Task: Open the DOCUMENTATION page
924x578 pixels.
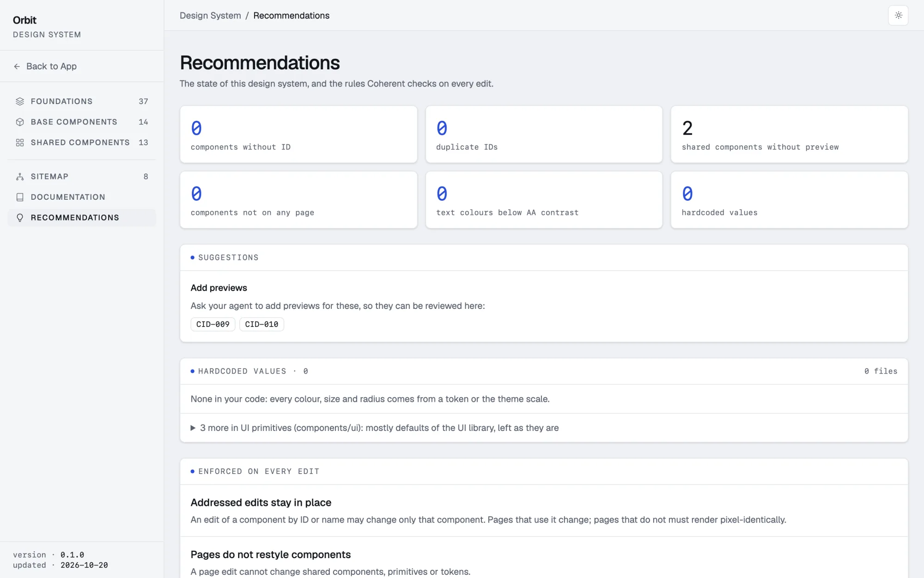Action: [82, 197]
